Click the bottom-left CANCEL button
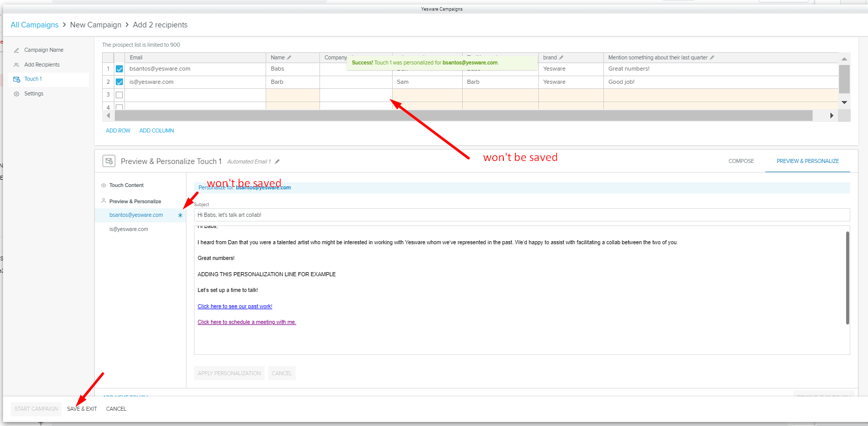Viewport: 868px width, 426px height. point(116,409)
